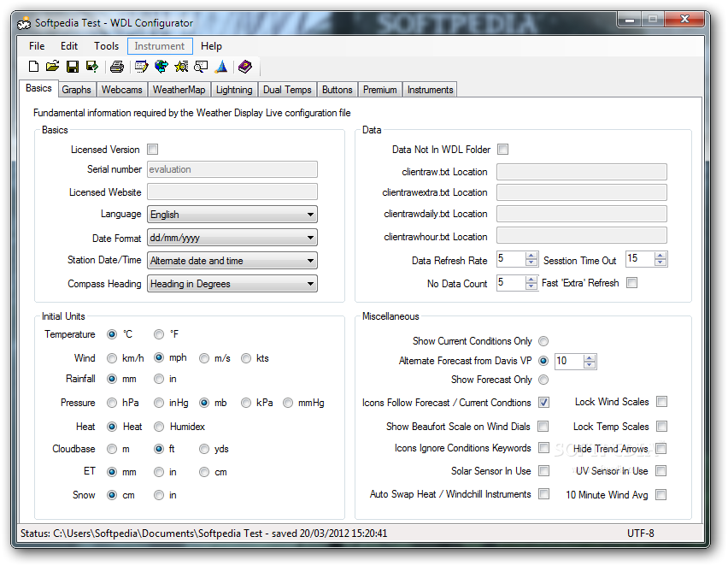Check Lock Temp Scales checkbox

click(661, 426)
